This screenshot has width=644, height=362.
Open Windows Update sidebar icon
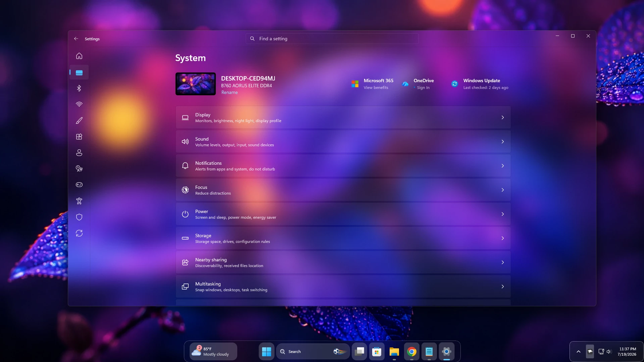point(79,233)
